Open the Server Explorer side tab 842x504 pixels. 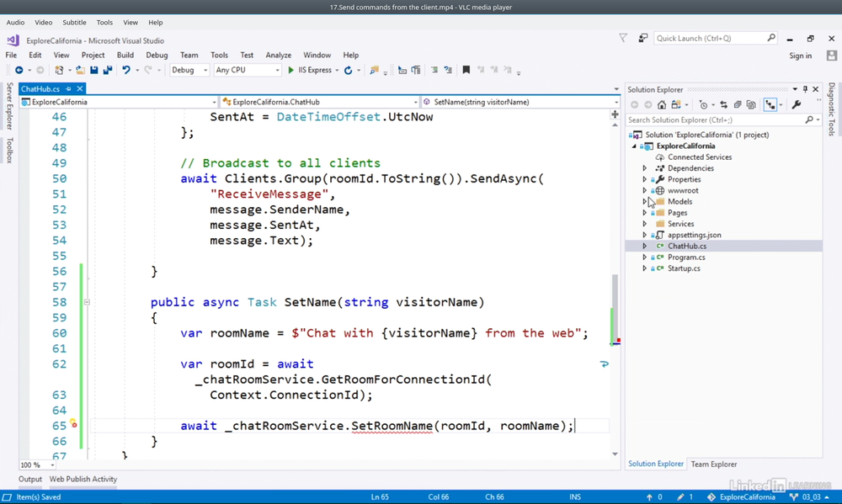pyautogui.click(x=9, y=106)
